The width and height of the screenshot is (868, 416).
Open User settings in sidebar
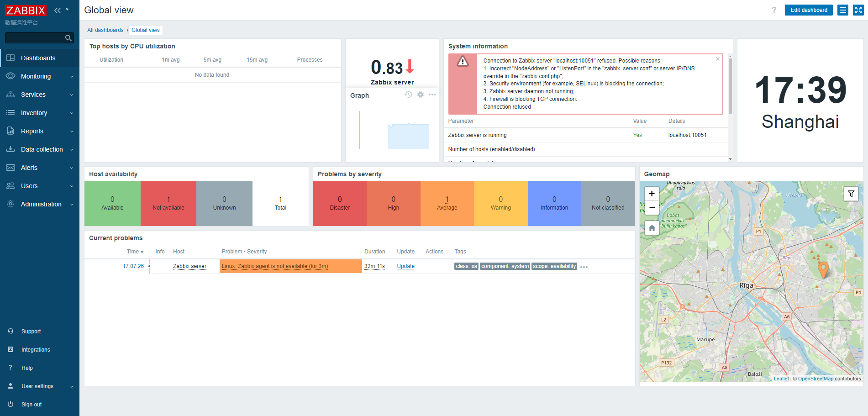[40, 386]
